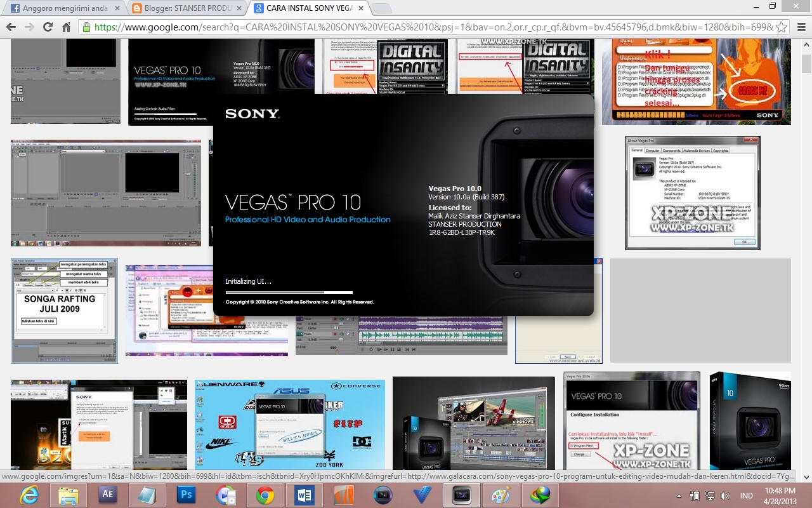Open Adobe After Effects from the taskbar

pyautogui.click(x=108, y=495)
